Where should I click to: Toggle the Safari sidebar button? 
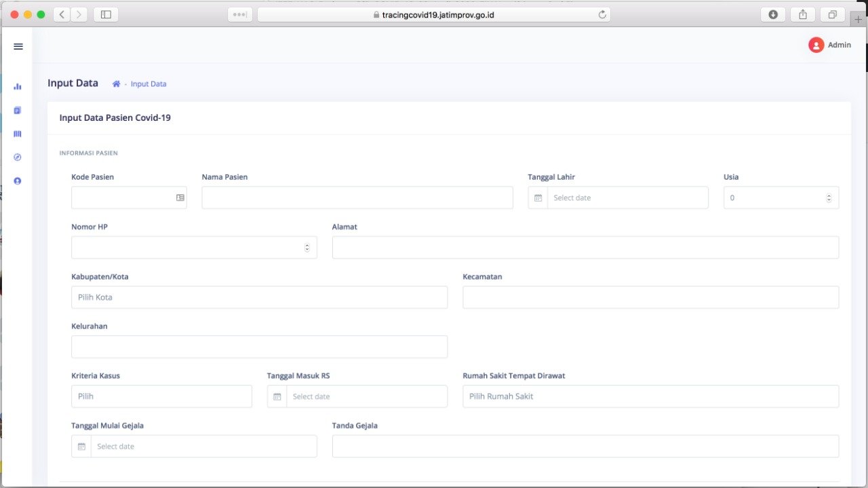point(106,14)
